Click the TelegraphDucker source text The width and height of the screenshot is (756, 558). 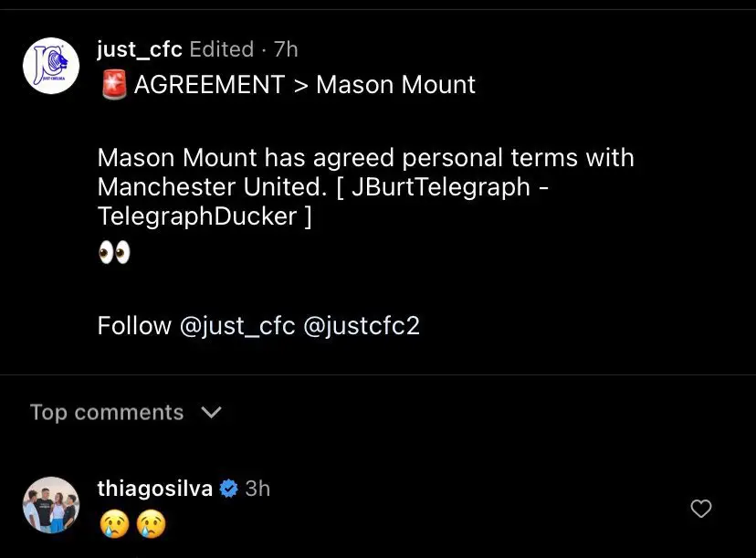[x=197, y=216]
